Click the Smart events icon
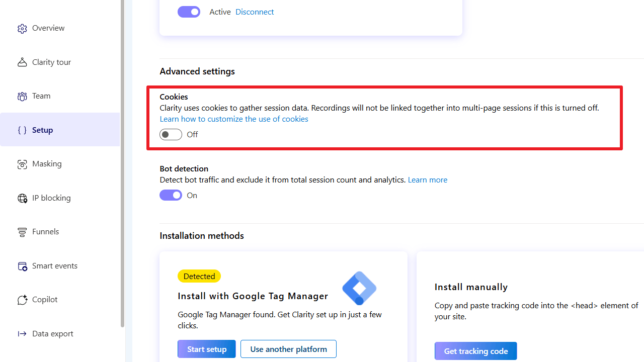The height and width of the screenshot is (362, 644). coord(22,266)
